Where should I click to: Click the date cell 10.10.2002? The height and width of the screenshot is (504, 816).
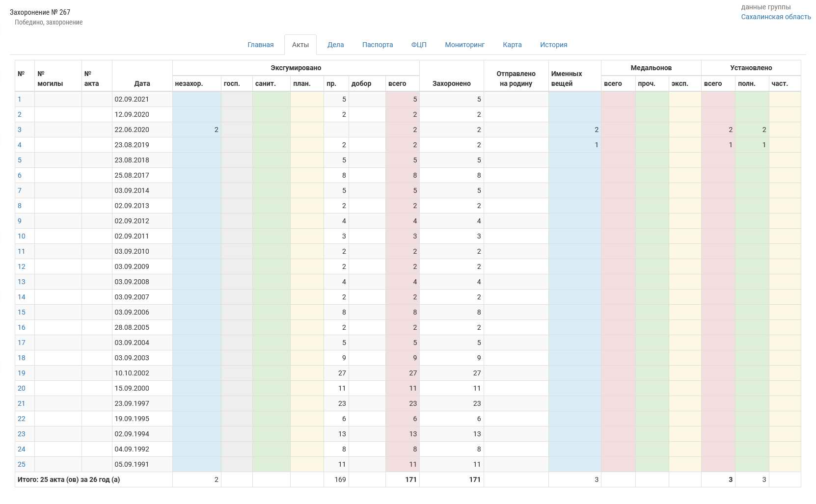132,373
